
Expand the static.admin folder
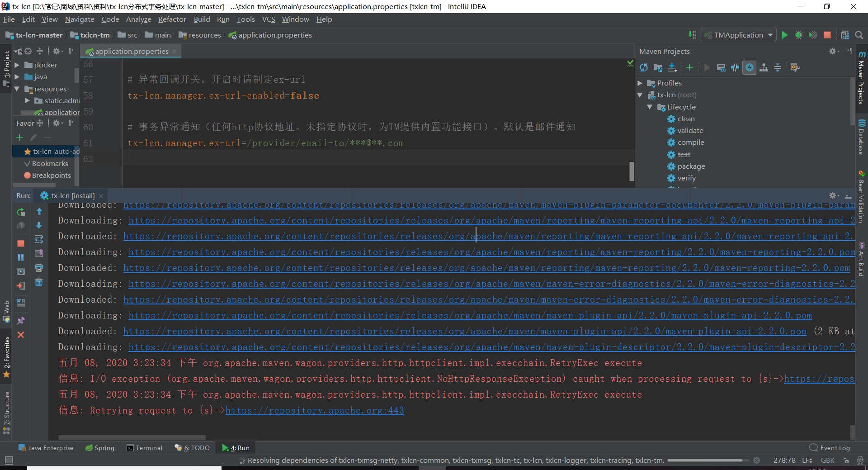tap(27, 101)
